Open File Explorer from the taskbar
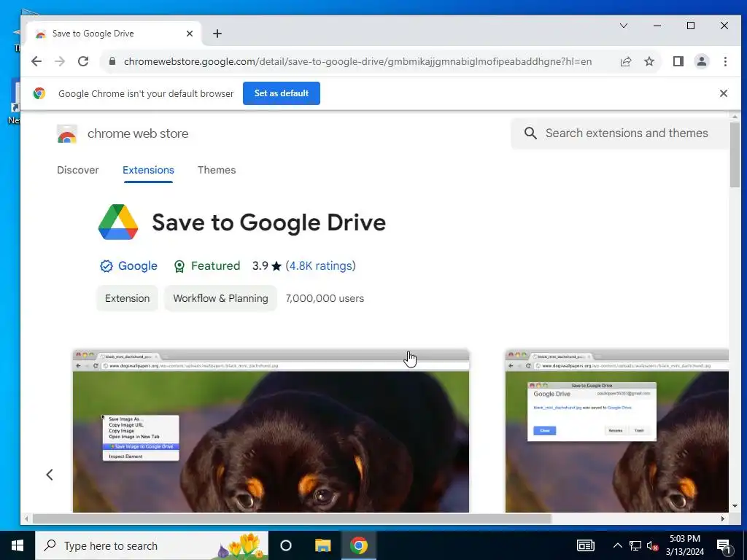Viewport: 747px width, 560px height. [x=322, y=545]
